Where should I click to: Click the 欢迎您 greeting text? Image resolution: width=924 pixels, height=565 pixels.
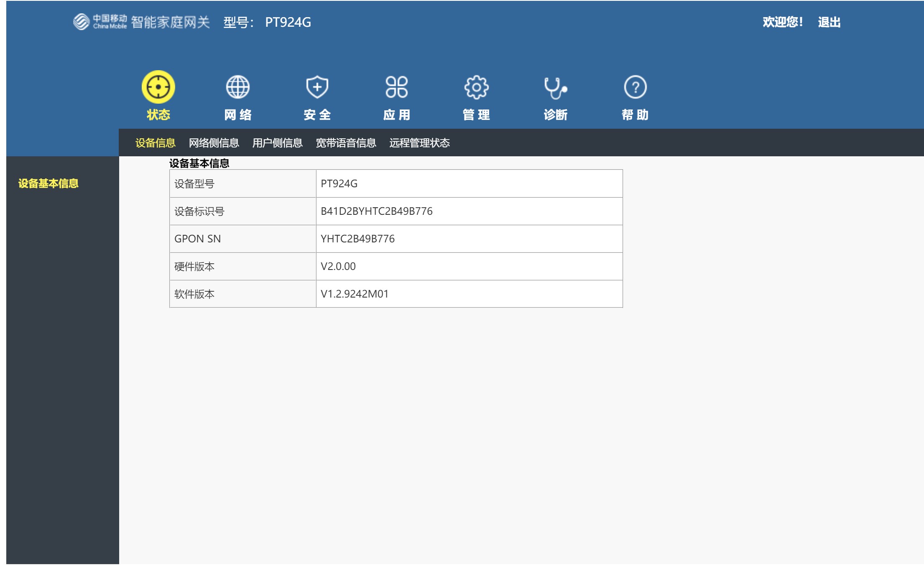pos(782,23)
